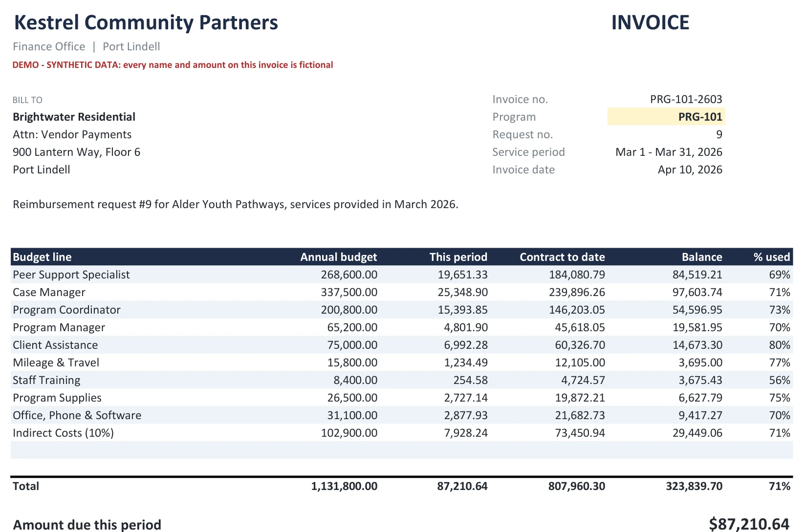Click the Amount due this period label
804x532 pixels.
tap(87, 525)
